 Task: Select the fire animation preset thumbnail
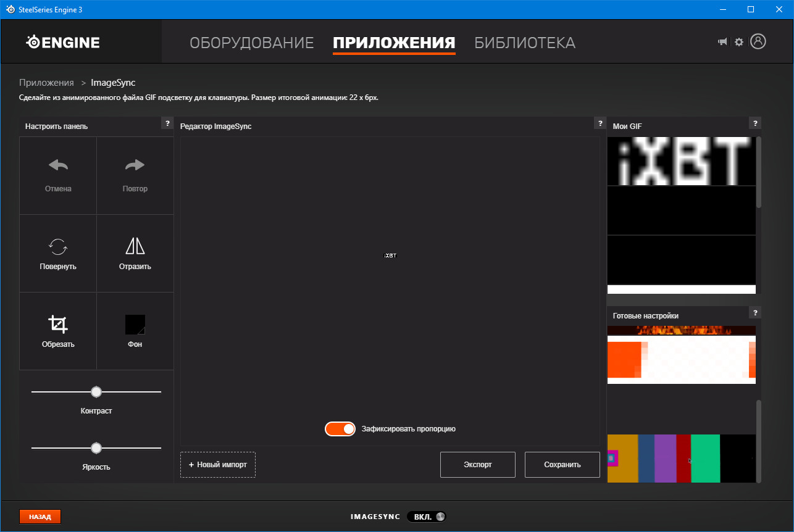click(x=682, y=330)
